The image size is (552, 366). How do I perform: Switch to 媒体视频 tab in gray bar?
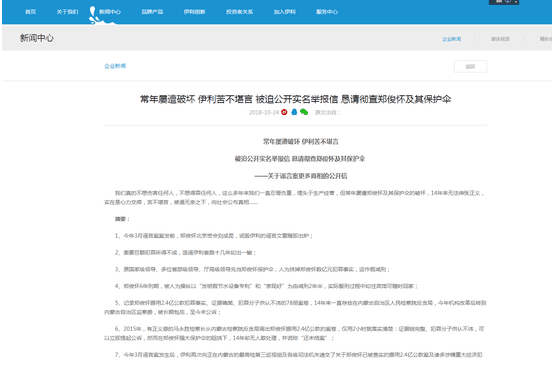500,39
